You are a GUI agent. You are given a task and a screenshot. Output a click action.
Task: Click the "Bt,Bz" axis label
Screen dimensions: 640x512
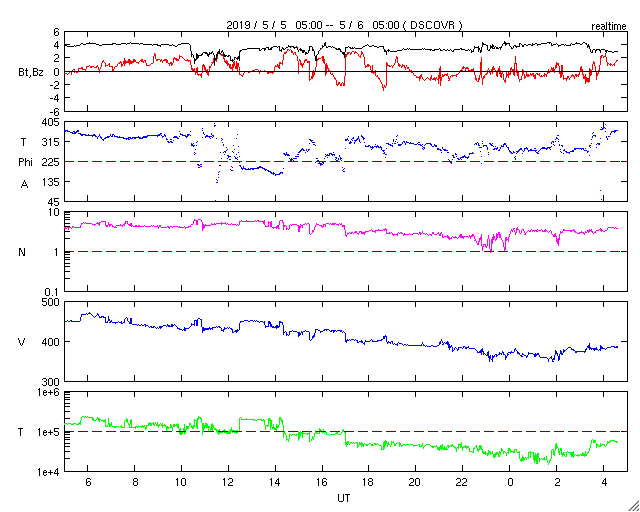(31, 74)
